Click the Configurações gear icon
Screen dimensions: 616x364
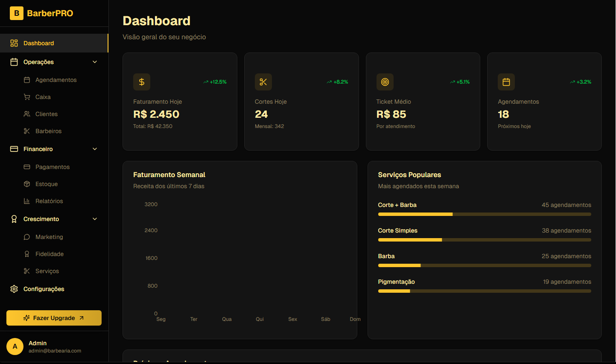[x=14, y=289]
